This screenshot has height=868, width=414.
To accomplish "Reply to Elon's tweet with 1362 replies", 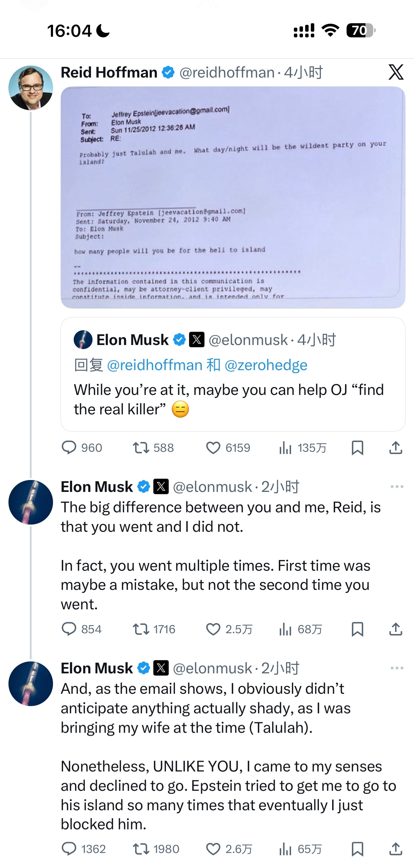I will (x=69, y=849).
